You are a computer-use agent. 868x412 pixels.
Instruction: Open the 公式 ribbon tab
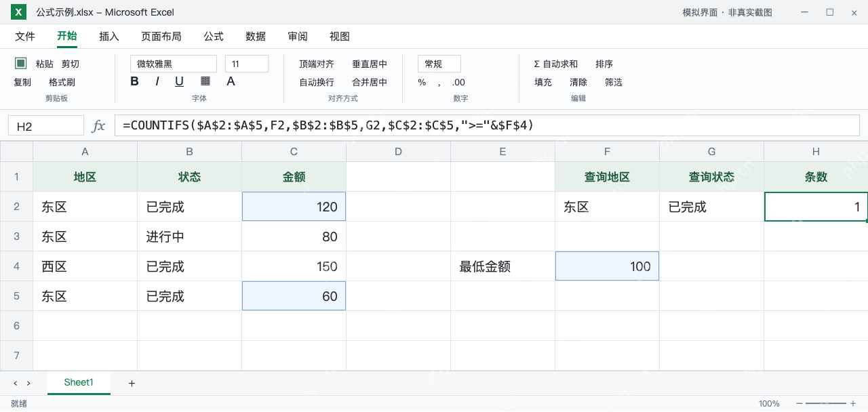[x=214, y=37]
